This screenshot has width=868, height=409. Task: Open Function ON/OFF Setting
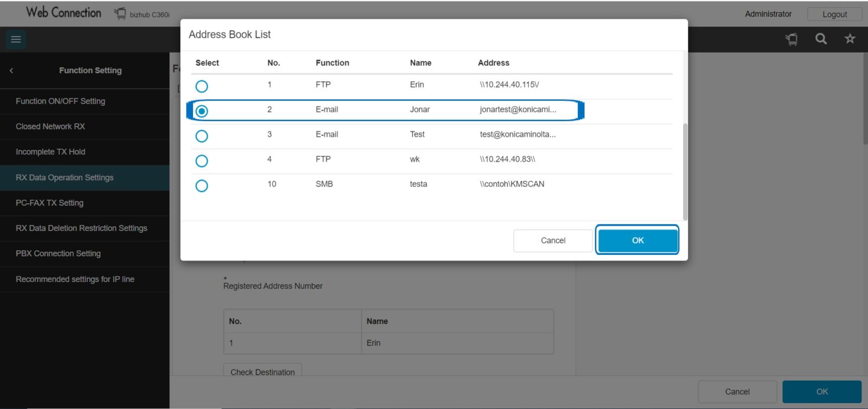coord(60,101)
